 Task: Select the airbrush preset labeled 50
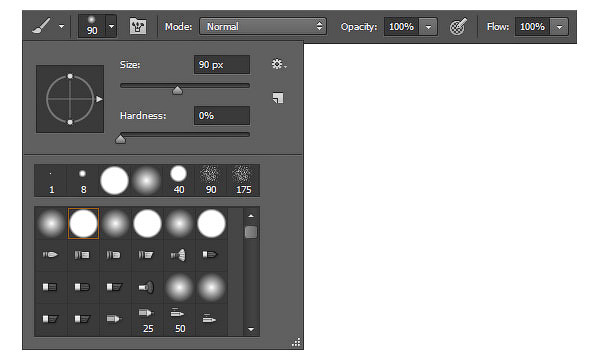tap(179, 320)
